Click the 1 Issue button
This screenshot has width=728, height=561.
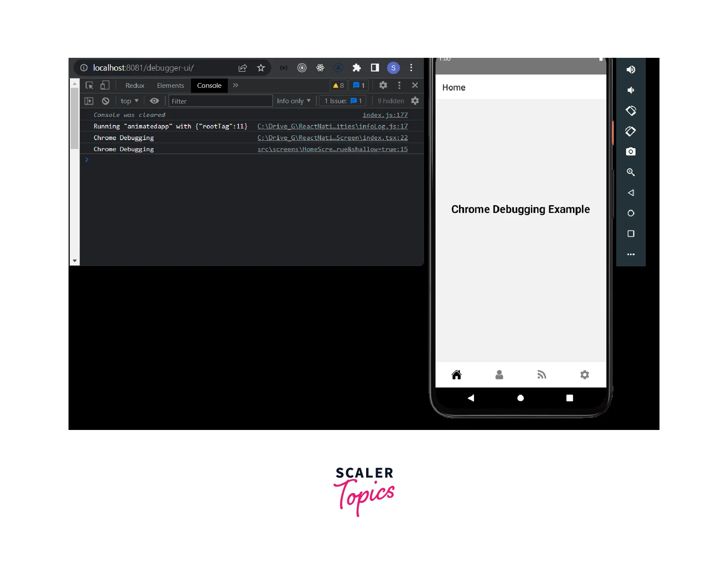tap(343, 101)
